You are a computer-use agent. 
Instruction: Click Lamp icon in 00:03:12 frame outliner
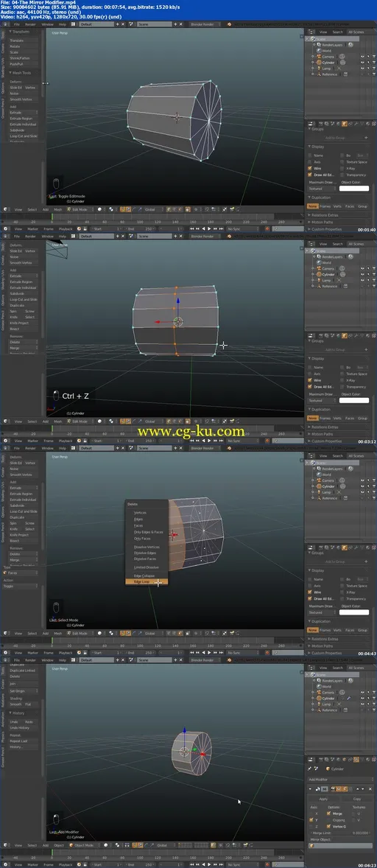[x=319, y=281]
